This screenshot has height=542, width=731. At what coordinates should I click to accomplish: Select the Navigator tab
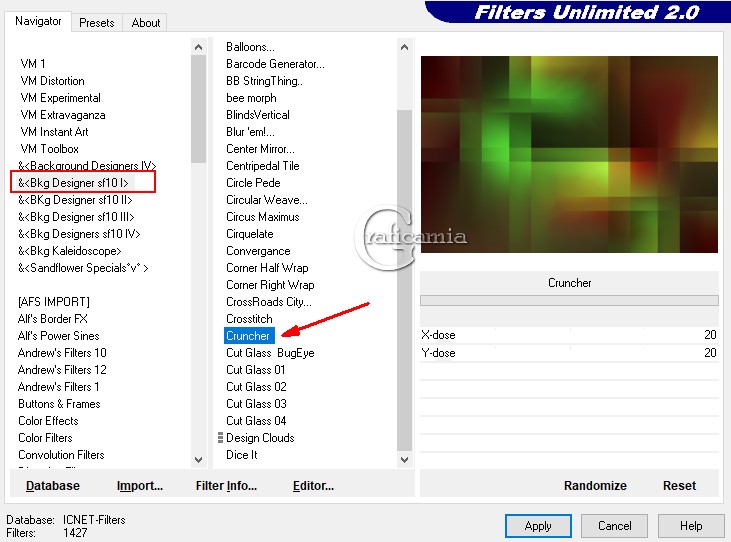(38, 21)
